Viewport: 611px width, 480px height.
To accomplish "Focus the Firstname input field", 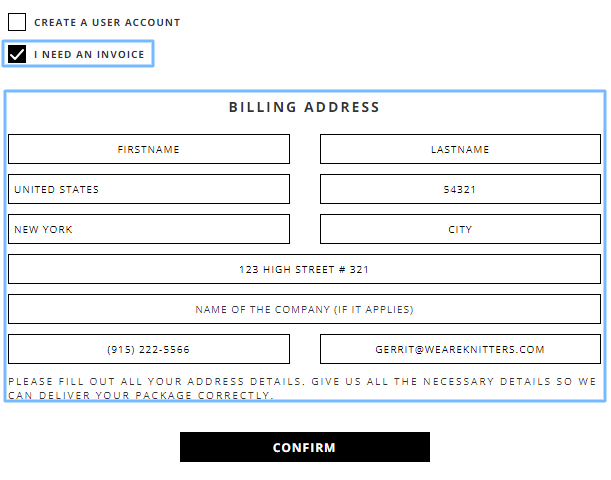I will 149,149.
